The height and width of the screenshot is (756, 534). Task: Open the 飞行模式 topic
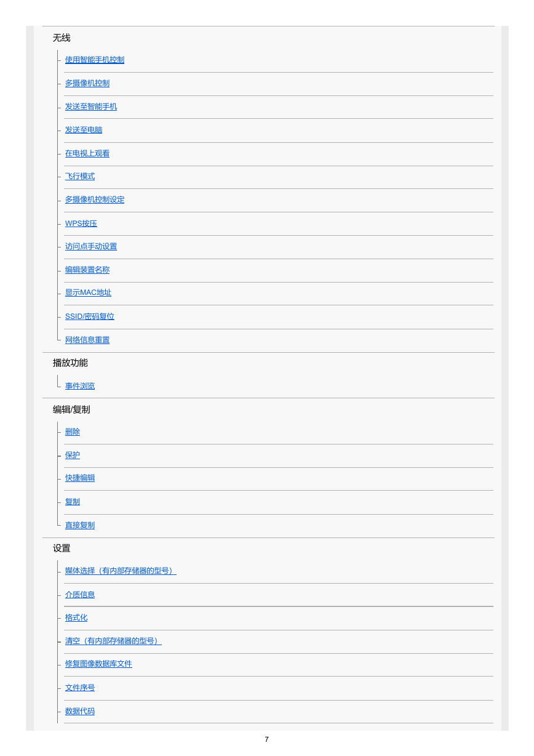80,176
